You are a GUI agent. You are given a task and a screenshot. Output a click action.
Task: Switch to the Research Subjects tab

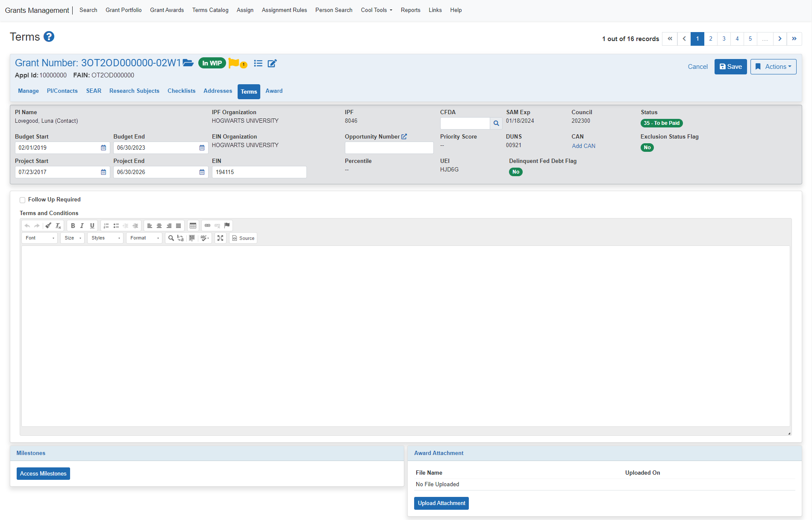(x=134, y=91)
